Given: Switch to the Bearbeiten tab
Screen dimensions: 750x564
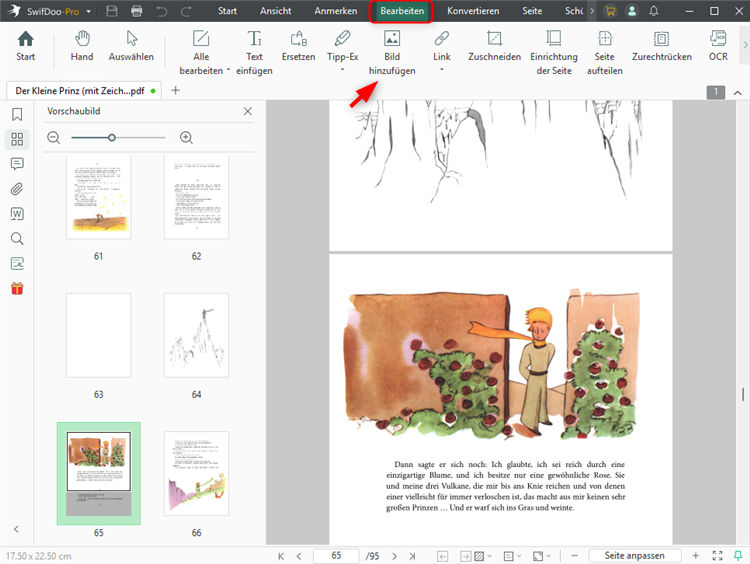Looking at the screenshot, I should click(x=402, y=11).
